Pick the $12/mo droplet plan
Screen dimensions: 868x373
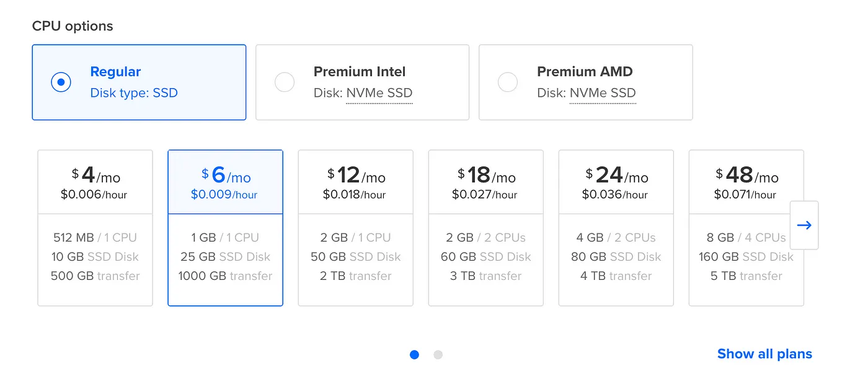pos(355,227)
